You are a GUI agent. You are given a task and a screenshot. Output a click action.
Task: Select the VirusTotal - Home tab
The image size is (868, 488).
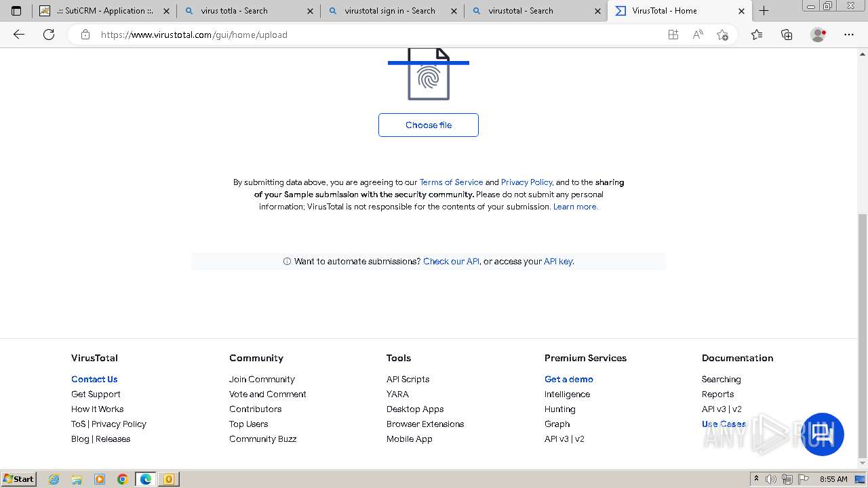pos(680,11)
